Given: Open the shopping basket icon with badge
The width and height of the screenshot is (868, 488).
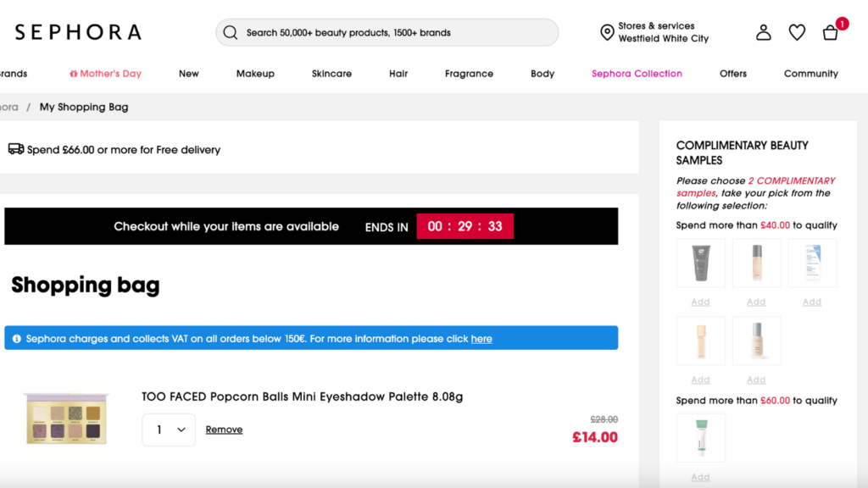Looking at the screenshot, I should tap(830, 34).
